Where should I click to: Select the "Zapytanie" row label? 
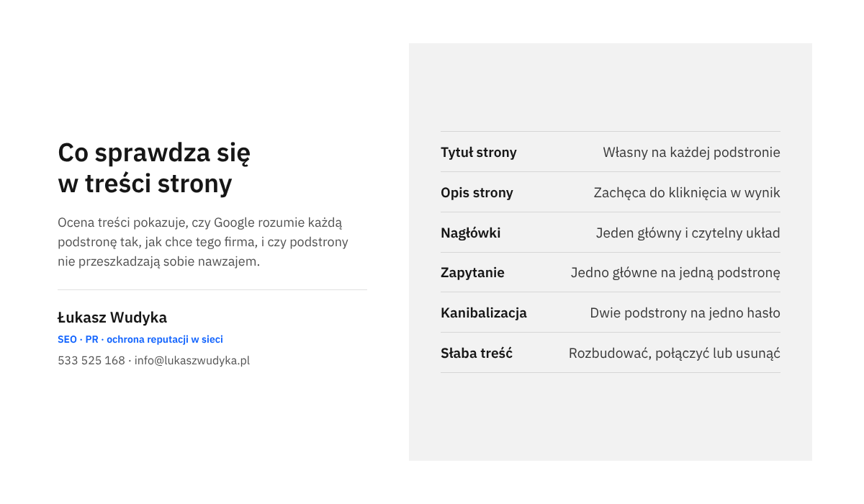point(472,273)
